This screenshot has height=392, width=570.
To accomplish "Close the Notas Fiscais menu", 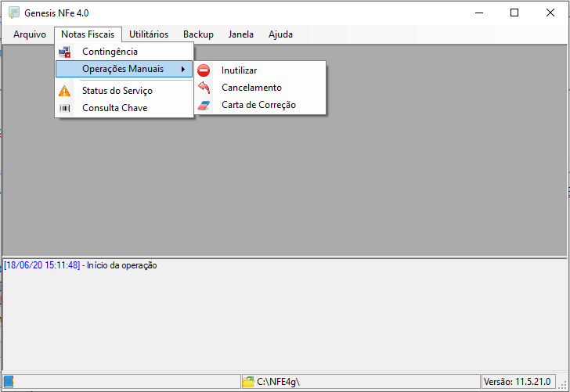I will [x=88, y=34].
